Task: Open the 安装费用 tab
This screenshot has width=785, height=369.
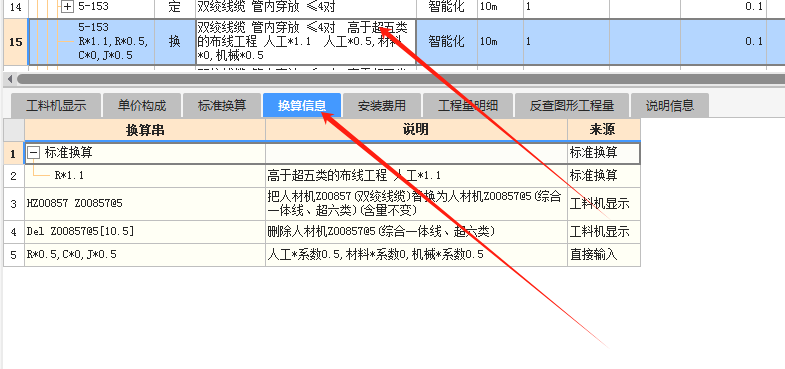Action: pos(382,106)
